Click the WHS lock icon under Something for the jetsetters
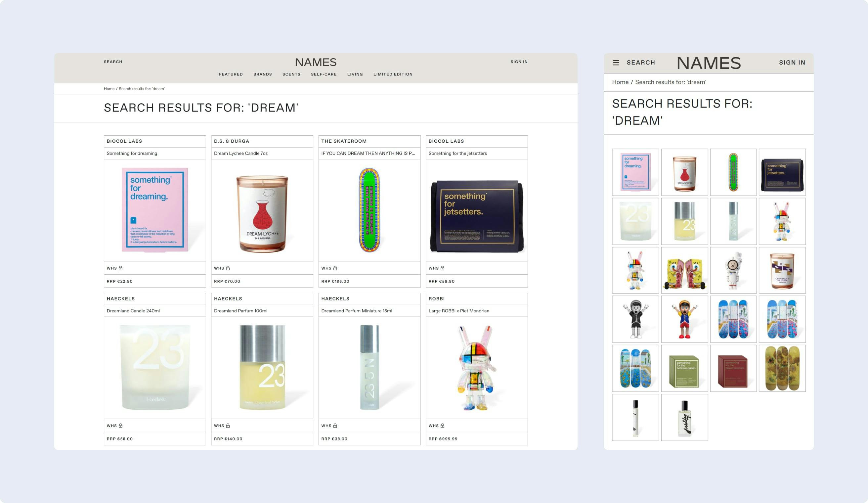 coord(442,268)
